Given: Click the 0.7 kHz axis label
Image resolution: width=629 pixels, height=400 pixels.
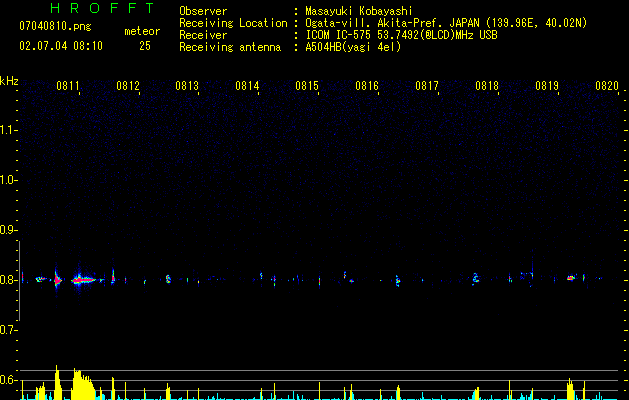Looking at the screenshot, I should click(x=7, y=330).
